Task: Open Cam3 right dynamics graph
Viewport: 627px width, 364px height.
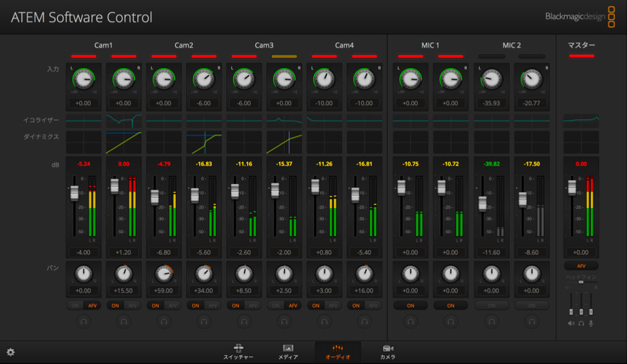Action: click(x=284, y=142)
